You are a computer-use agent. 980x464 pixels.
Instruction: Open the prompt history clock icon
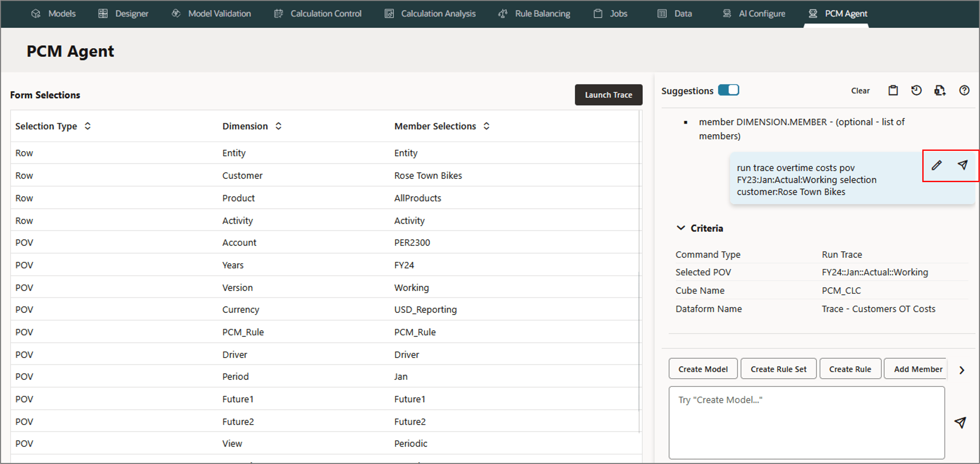(x=916, y=91)
